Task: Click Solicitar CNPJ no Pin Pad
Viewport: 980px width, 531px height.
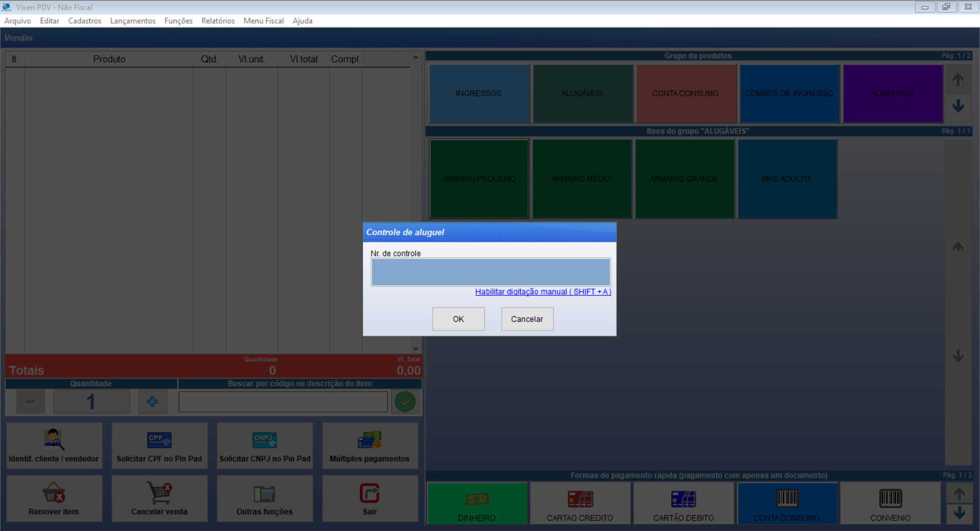Action: pos(265,445)
